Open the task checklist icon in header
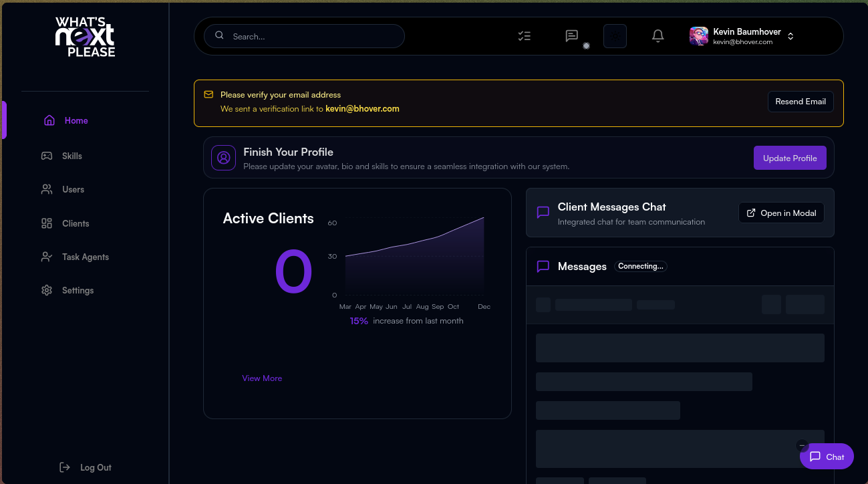Screen dimensions: 868x484 (525, 36)
